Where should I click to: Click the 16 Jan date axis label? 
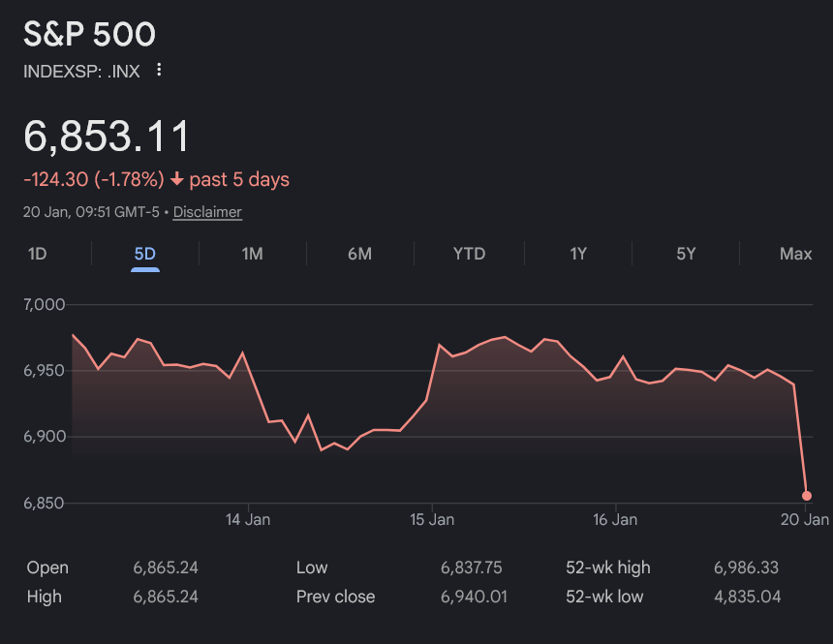pyautogui.click(x=615, y=520)
